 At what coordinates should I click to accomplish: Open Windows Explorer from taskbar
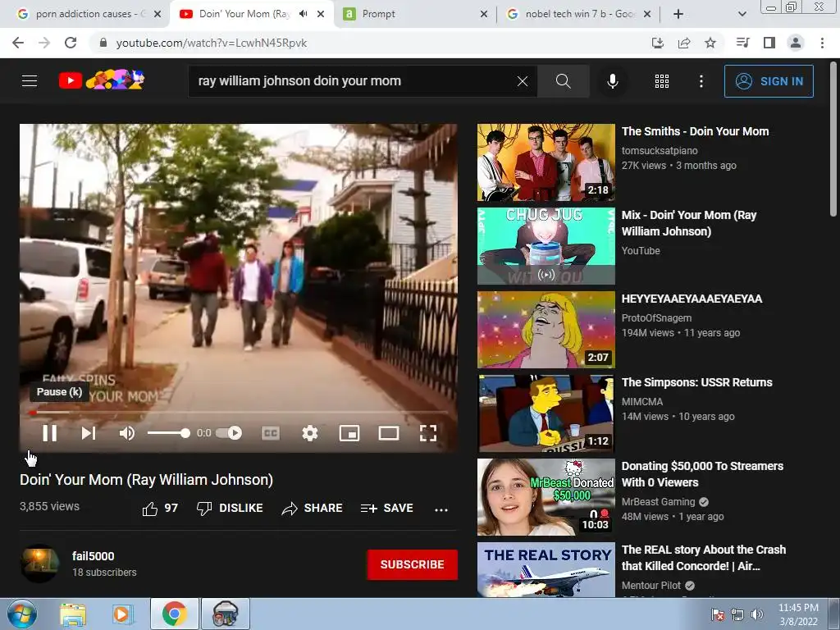73,614
